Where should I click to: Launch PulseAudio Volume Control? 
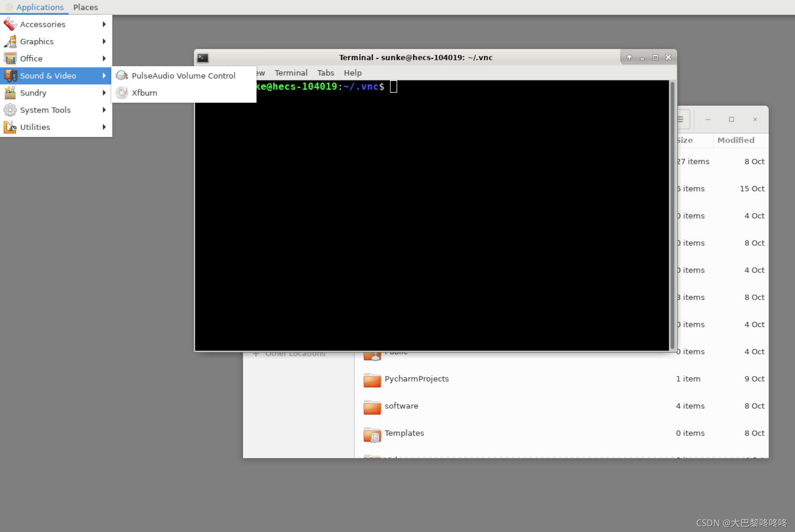184,76
